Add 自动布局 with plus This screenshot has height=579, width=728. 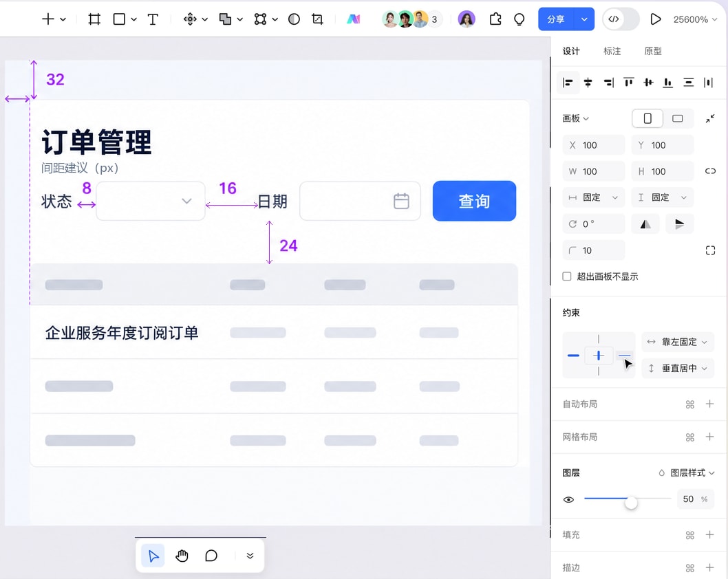(x=709, y=404)
